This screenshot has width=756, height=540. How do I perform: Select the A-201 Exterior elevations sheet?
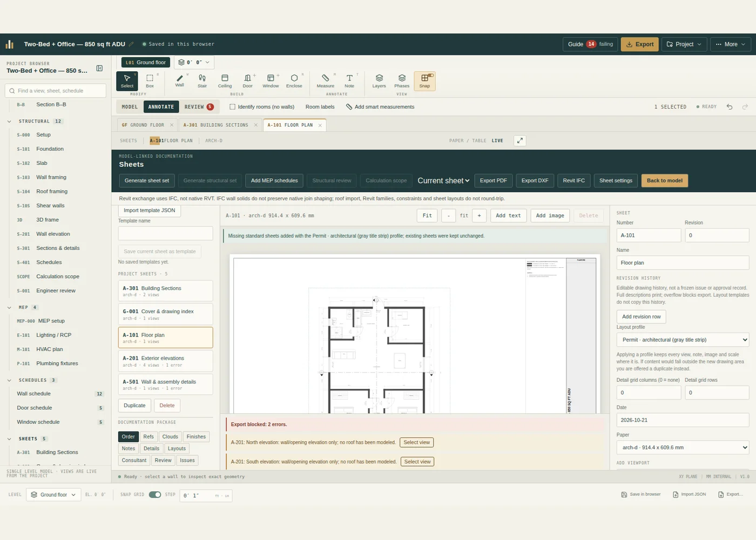(x=165, y=361)
